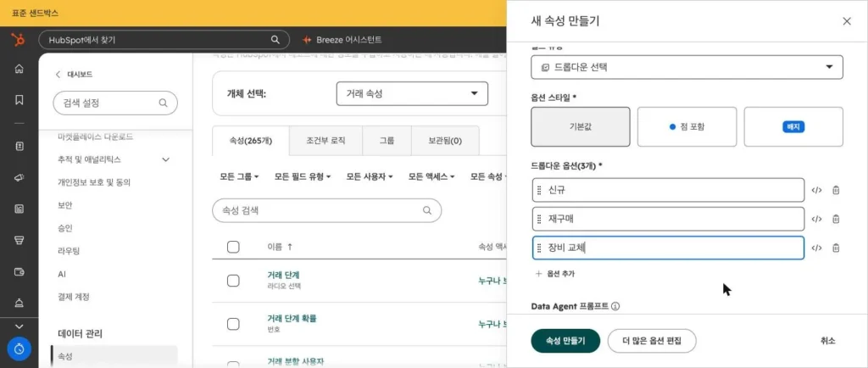Click the Breeze assistant sparkle icon
868x368 pixels.
tap(307, 40)
